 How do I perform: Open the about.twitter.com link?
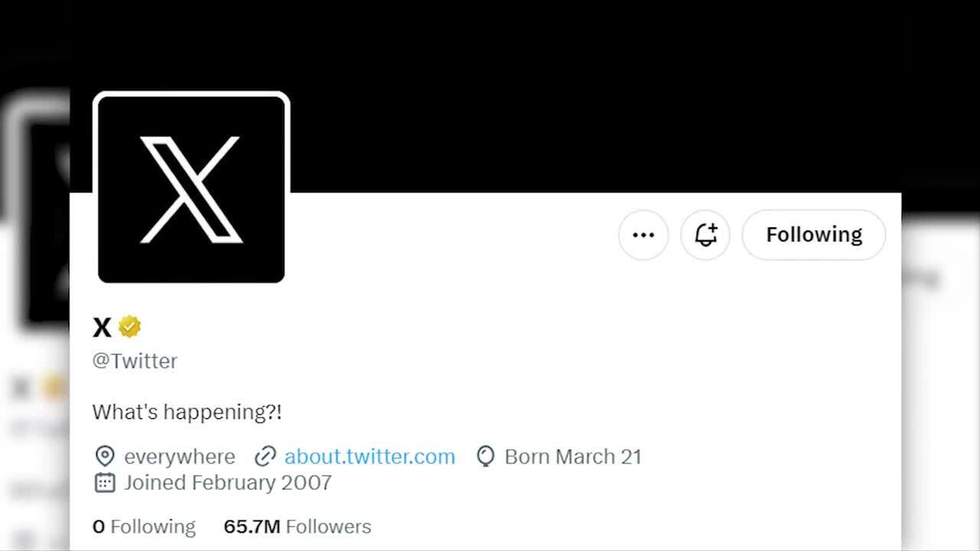(369, 457)
